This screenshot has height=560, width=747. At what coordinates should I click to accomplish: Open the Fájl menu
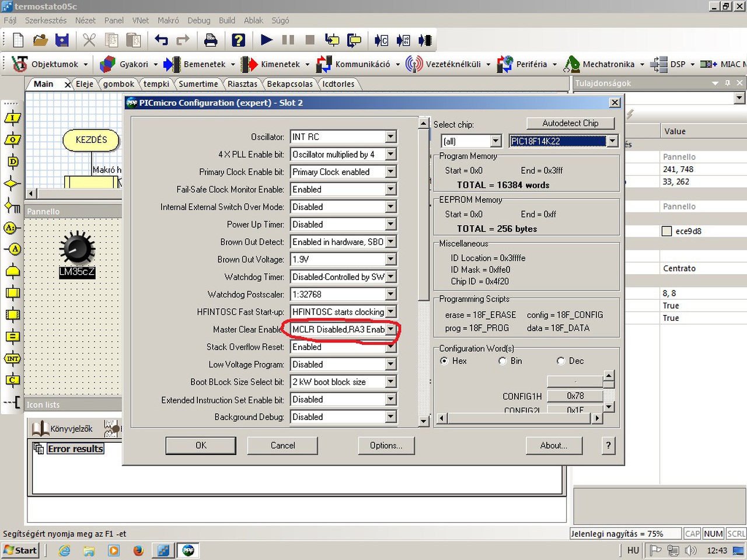pos(10,20)
